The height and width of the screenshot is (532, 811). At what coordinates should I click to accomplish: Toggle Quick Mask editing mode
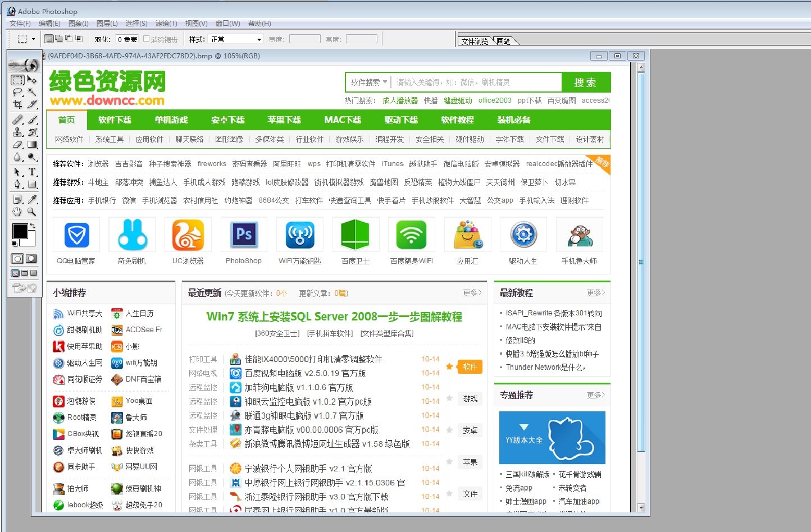pyautogui.click(x=31, y=258)
